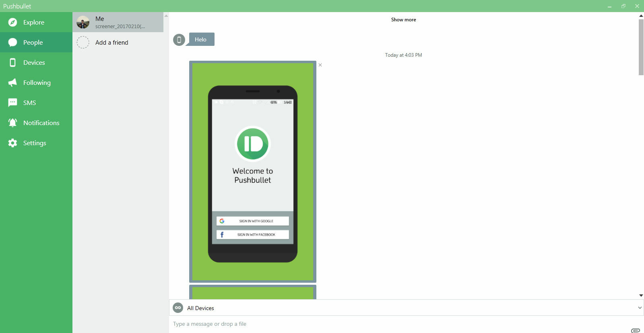
Task: Click the message input field
Action: pos(398,324)
